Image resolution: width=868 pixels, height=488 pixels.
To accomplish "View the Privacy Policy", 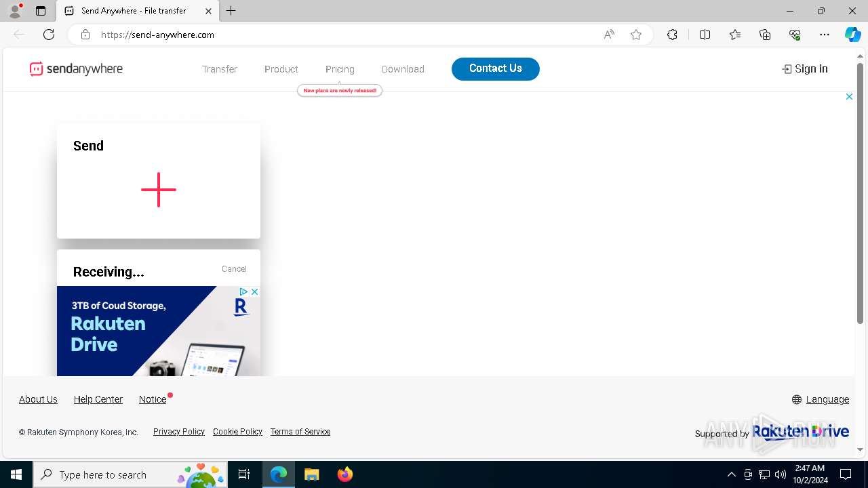I will (179, 432).
